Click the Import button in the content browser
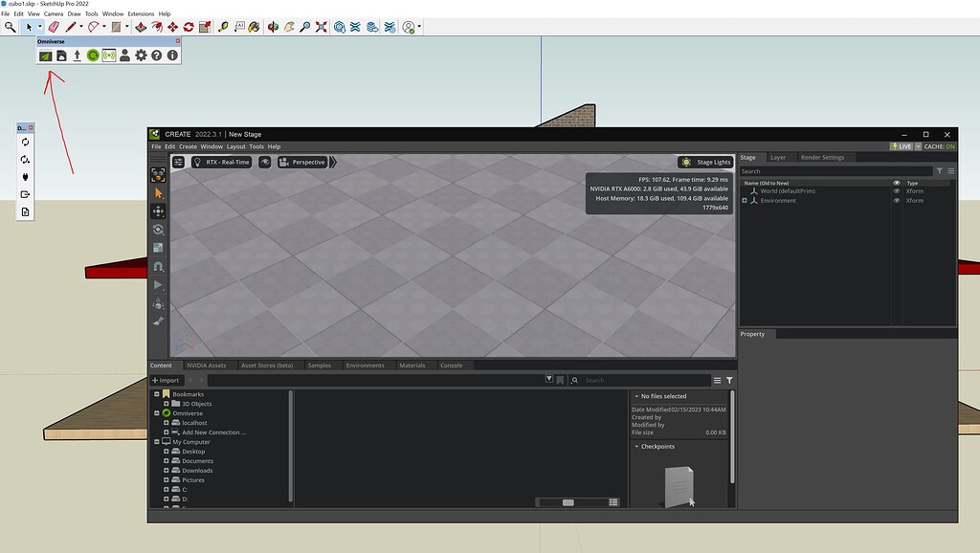 [166, 380]
